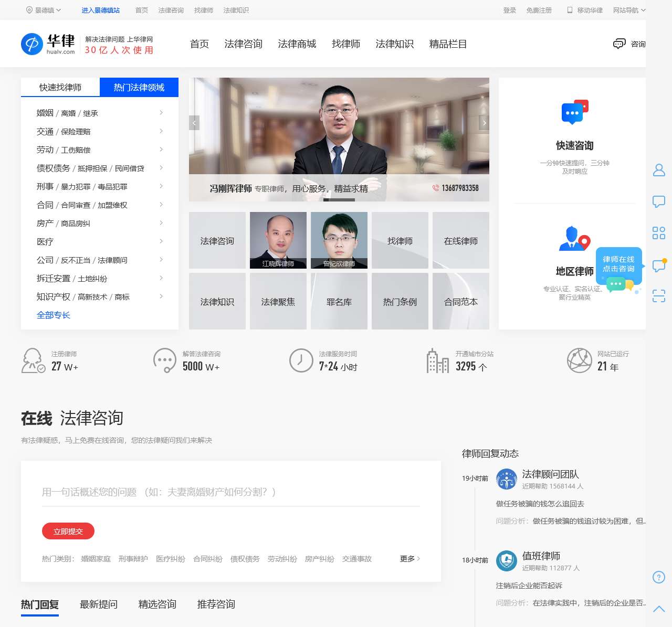This screenshot has width=672, height=627.
Task: Click the 进入景德镇站 link
Action: tap(101, 10)
